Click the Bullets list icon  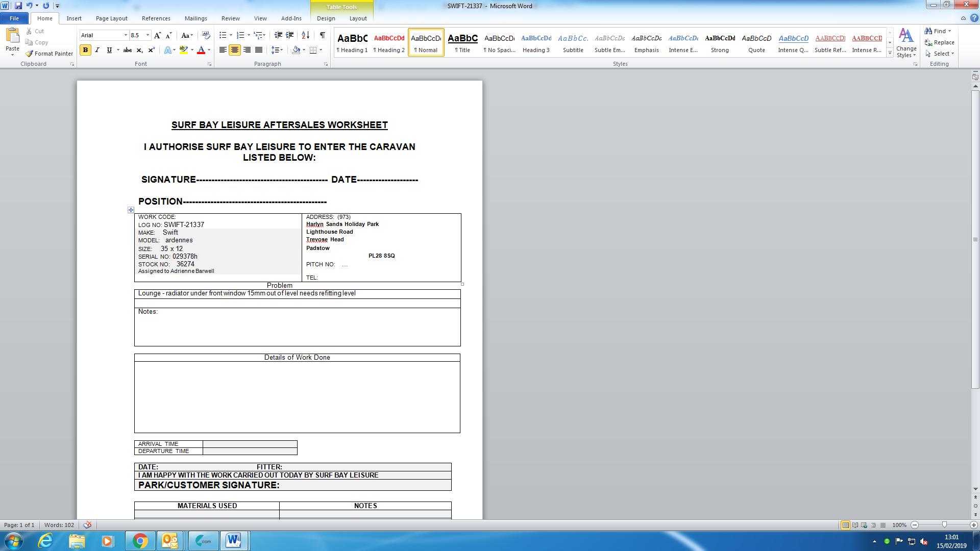click(223, 35)
